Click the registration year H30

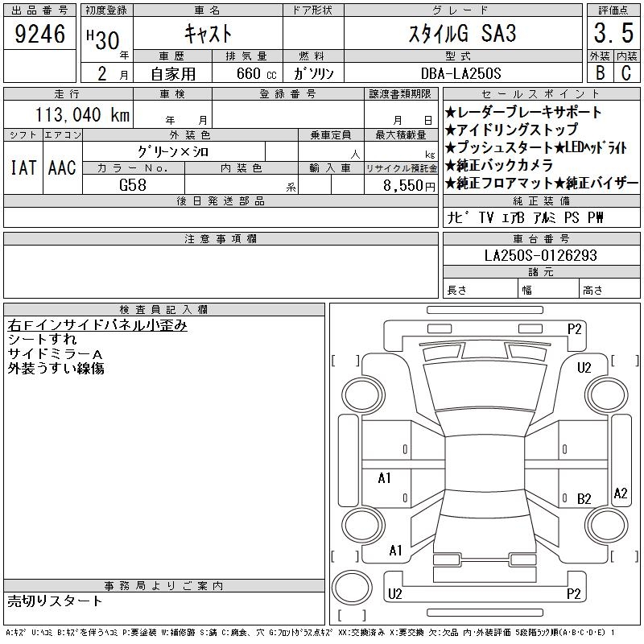[103, 40]
